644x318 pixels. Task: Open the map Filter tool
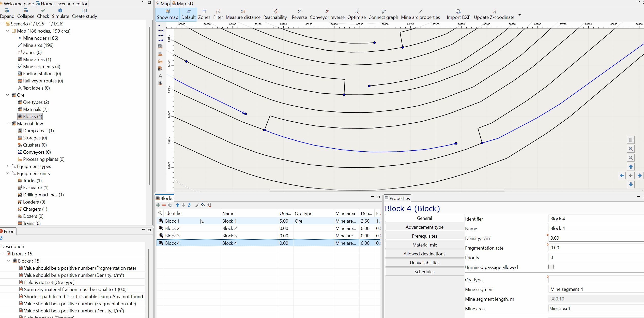click(218, 15)
